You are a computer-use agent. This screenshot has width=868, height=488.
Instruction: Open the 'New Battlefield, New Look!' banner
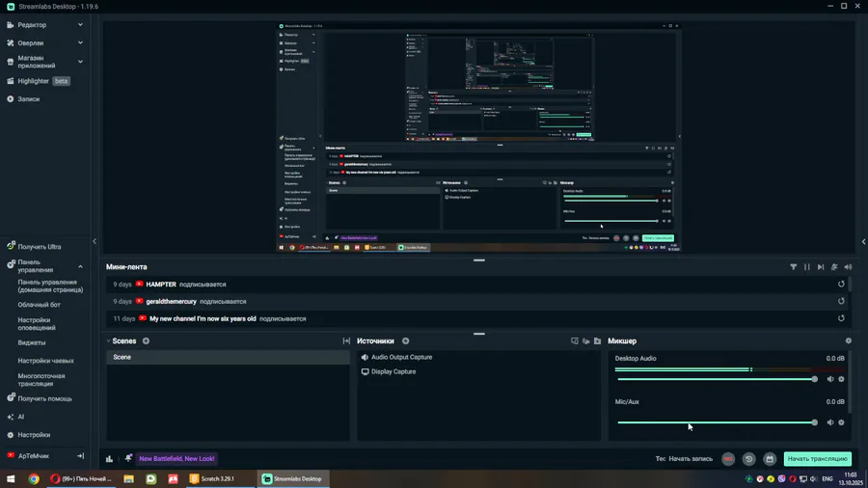(176, 459)
